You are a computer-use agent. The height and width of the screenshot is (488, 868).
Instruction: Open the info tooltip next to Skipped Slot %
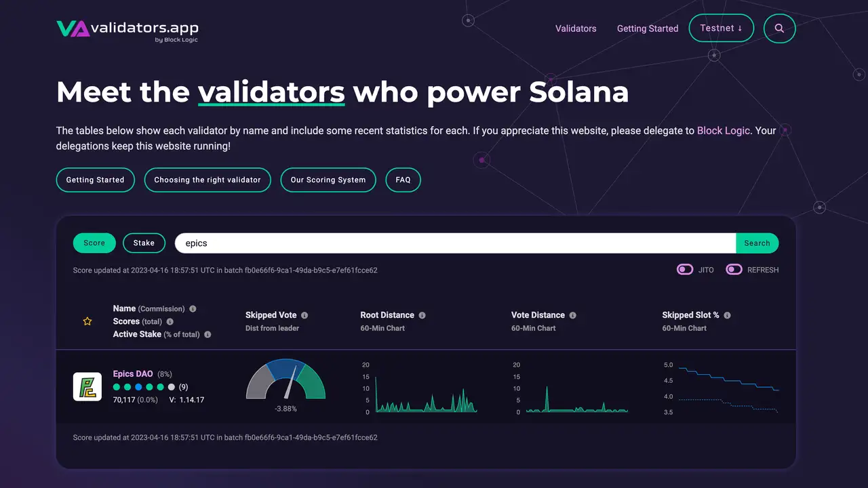click(x=726, y=314)
